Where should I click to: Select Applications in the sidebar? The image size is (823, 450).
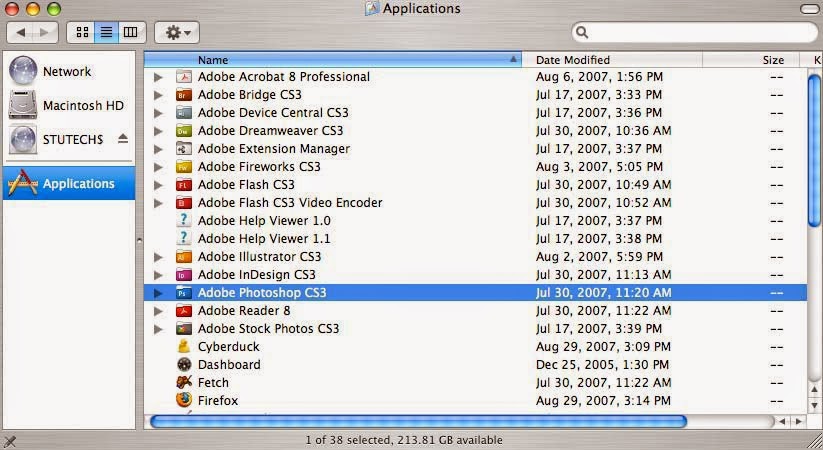(69, 183)
